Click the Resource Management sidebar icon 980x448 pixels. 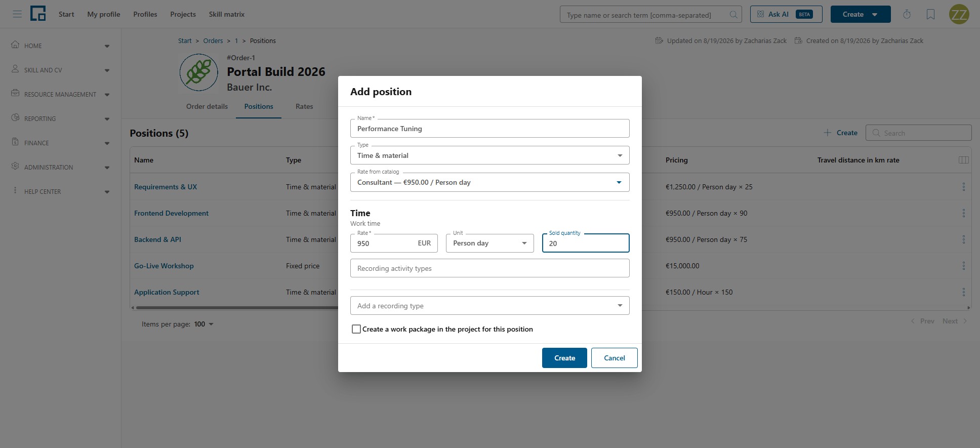click(15, 93)
